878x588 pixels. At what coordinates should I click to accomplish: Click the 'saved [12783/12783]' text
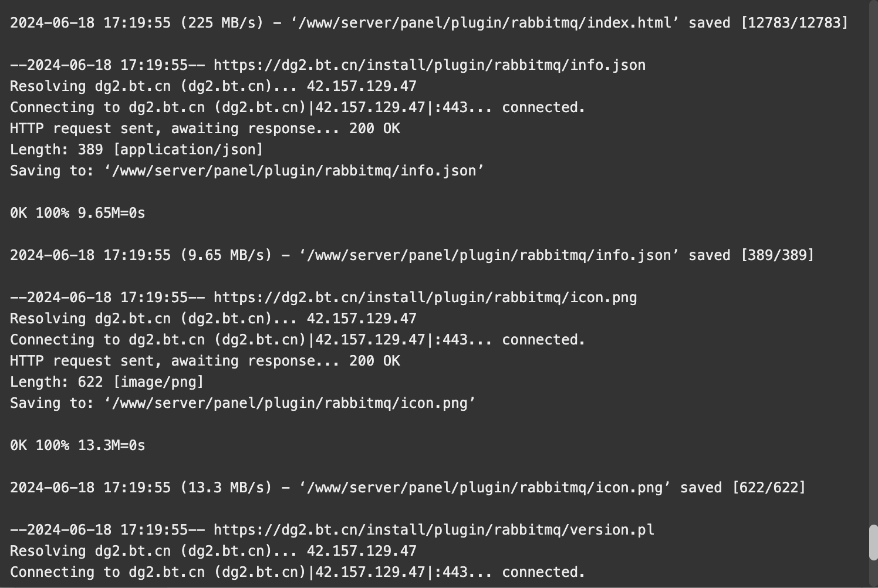click(x=768, y=23)
